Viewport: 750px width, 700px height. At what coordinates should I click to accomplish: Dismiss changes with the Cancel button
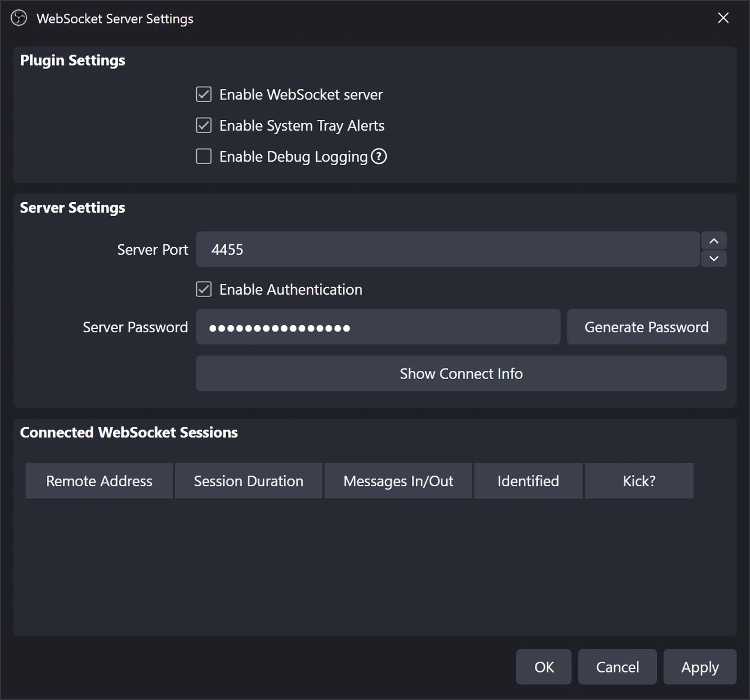618,667
